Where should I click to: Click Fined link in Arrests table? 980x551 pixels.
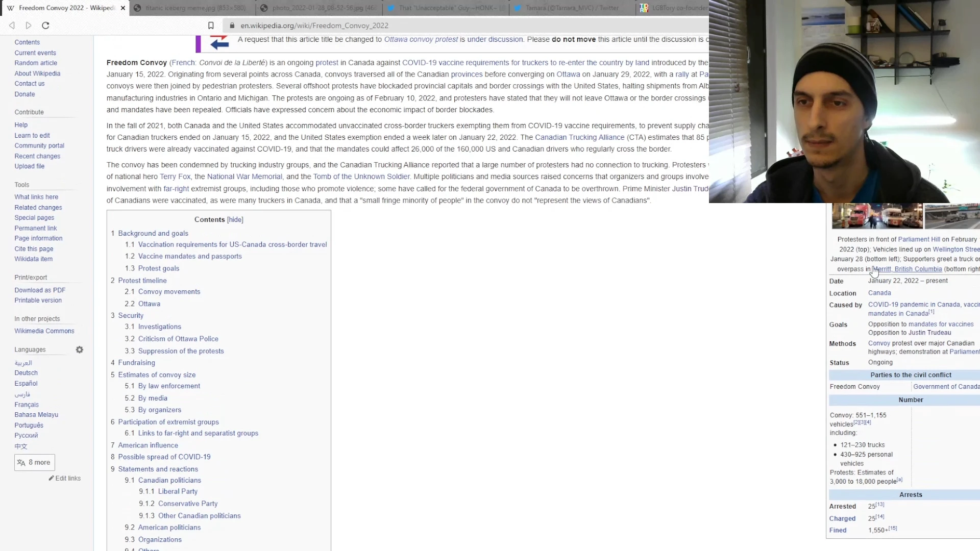[x=838, y=530]
